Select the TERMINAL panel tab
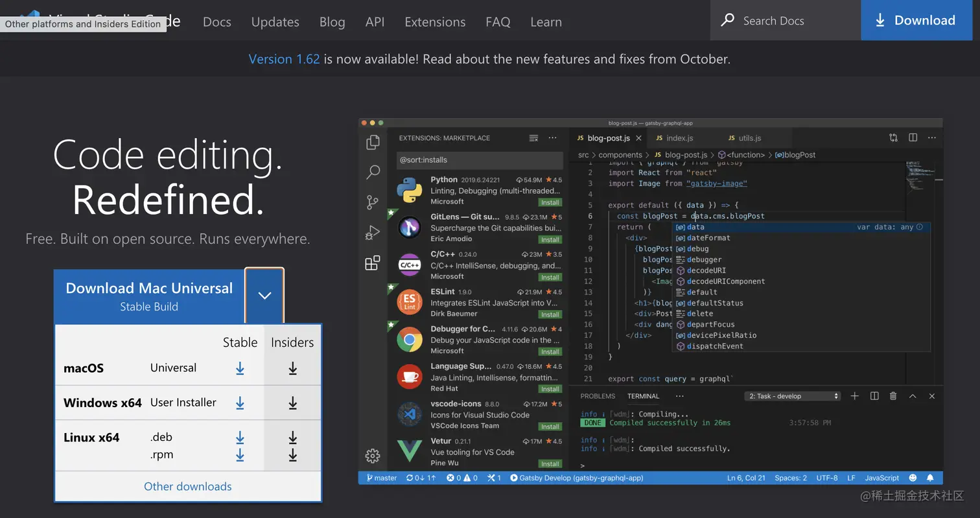The image size is (980, 518). [x=643, y=396]
